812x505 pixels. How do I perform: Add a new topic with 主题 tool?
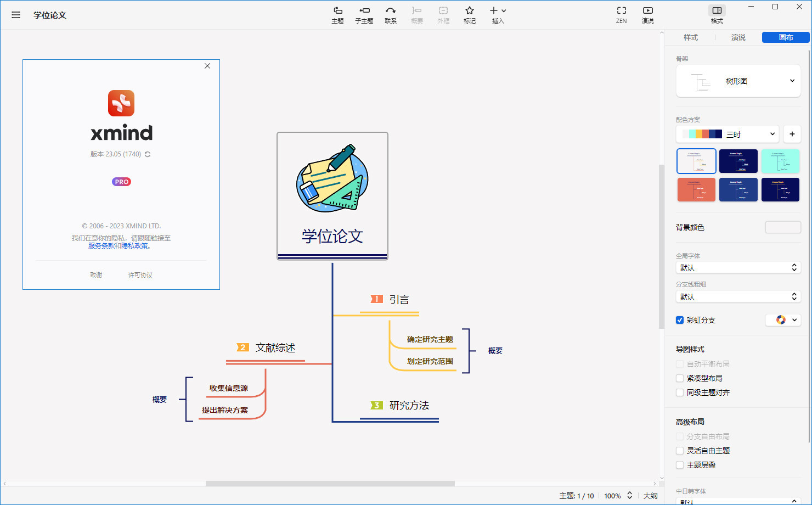click(337, 15)
